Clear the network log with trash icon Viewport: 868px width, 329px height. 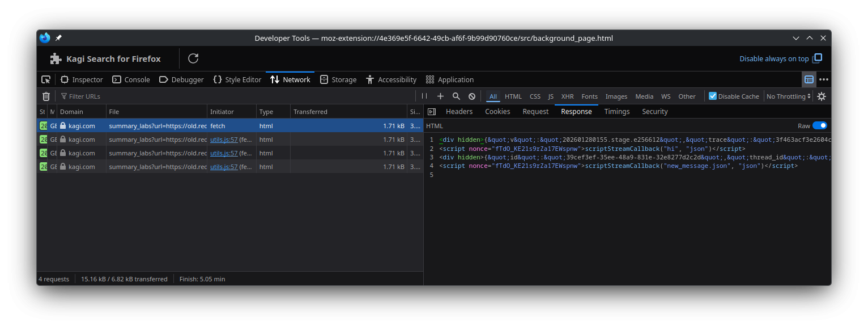point(46,96)
